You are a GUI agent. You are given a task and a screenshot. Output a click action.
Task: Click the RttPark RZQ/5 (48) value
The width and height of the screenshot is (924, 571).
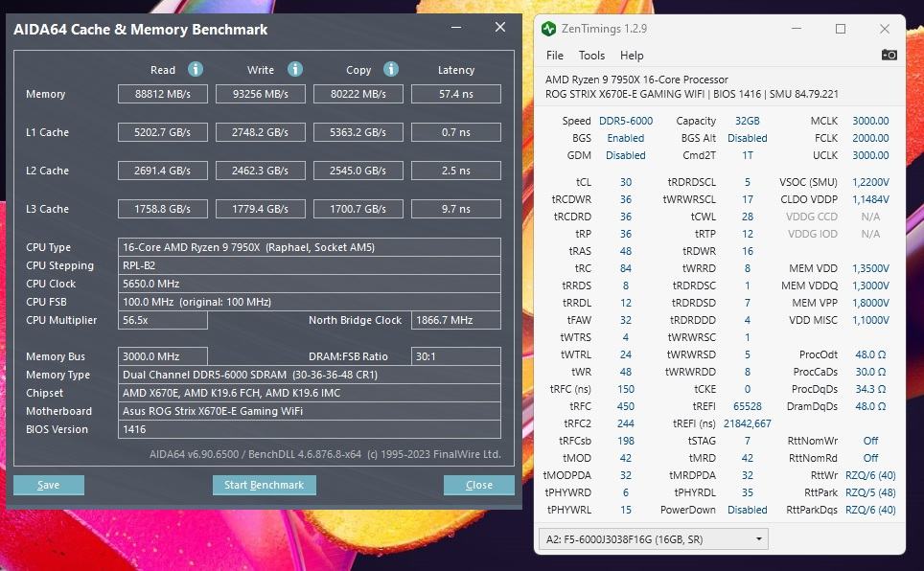tap(870, 492)
